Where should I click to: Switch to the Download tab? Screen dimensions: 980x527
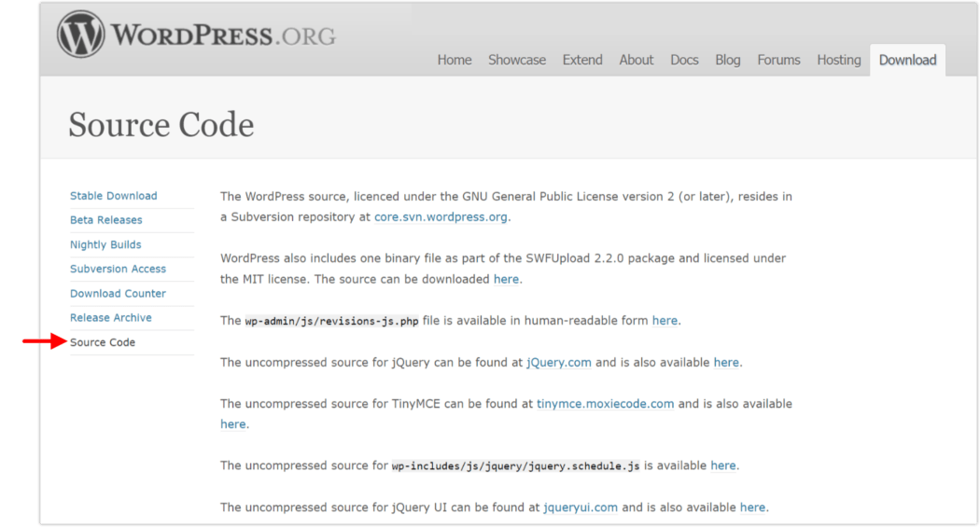click(907, 60)
